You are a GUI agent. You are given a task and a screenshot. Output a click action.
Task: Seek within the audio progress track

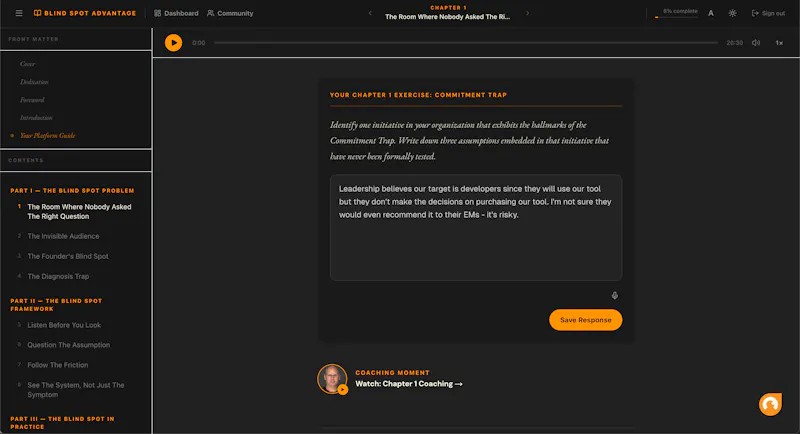coord(466,43)
